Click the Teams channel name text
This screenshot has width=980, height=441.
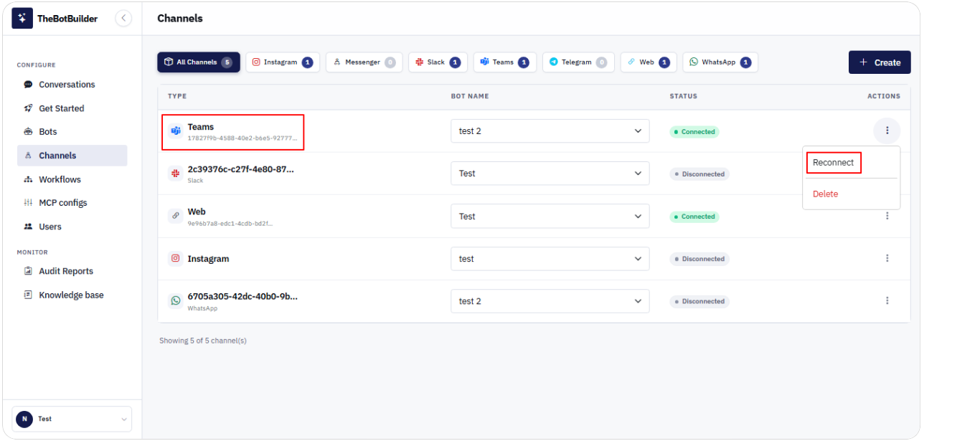pos(201,127)
